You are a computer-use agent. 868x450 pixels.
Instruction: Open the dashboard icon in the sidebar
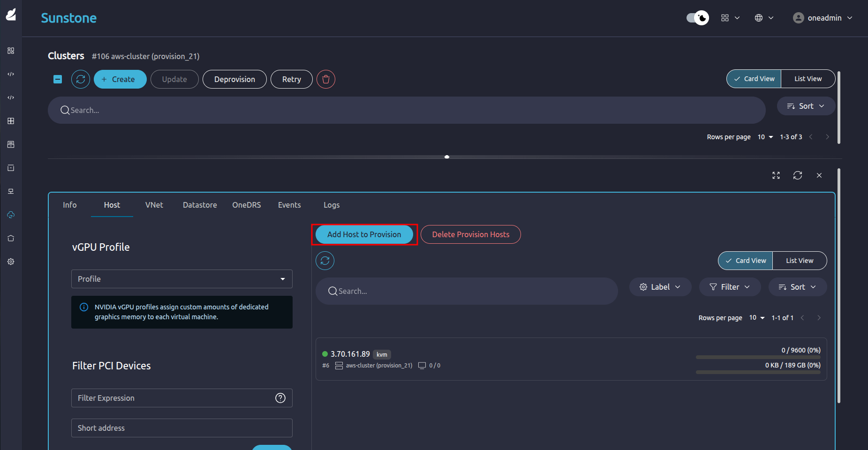pos(11,51)
